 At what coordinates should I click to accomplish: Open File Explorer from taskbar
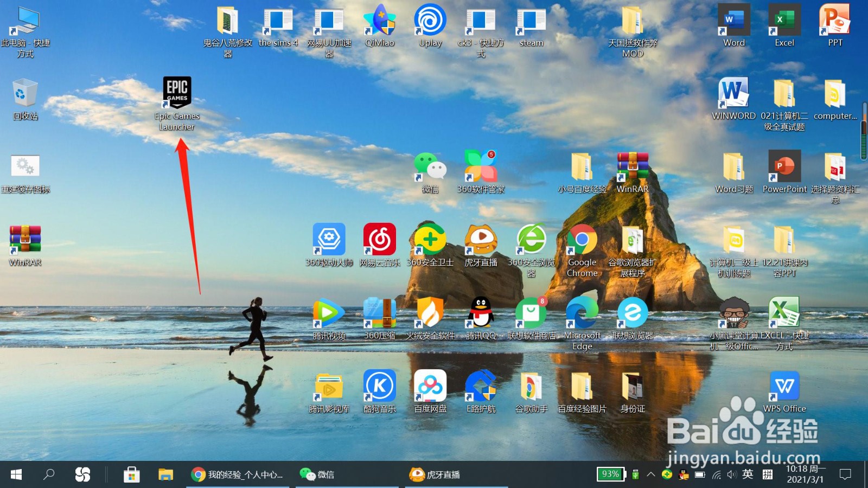(x=165, y=474)
